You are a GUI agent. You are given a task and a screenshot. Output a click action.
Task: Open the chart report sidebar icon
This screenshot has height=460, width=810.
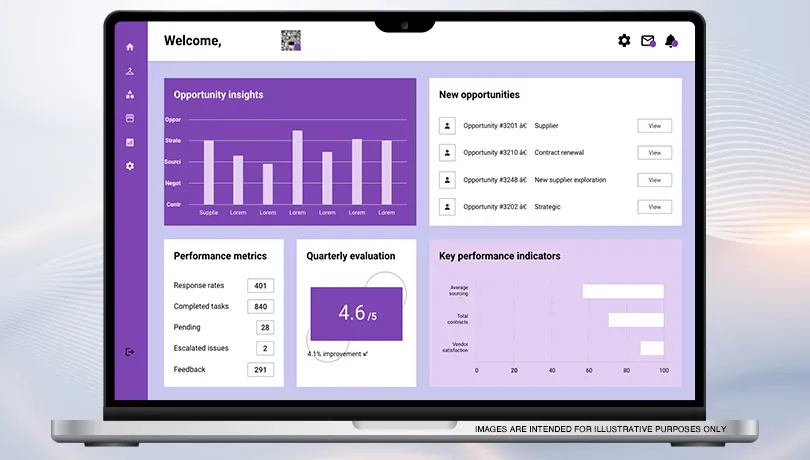point(130,142)
